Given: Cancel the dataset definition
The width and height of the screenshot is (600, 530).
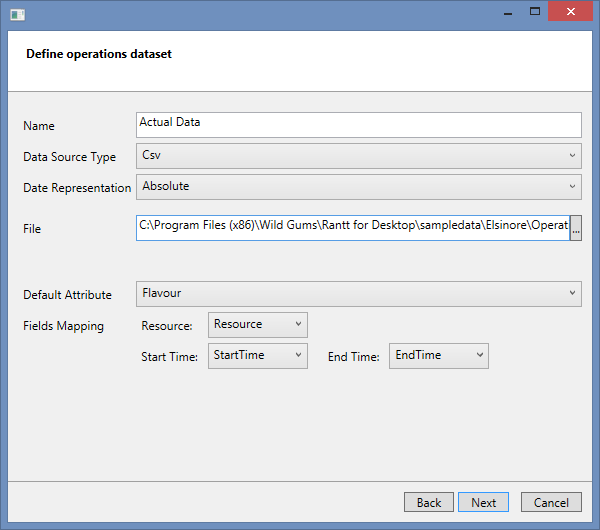Looking at the screenshot, I should pos(551,502).
